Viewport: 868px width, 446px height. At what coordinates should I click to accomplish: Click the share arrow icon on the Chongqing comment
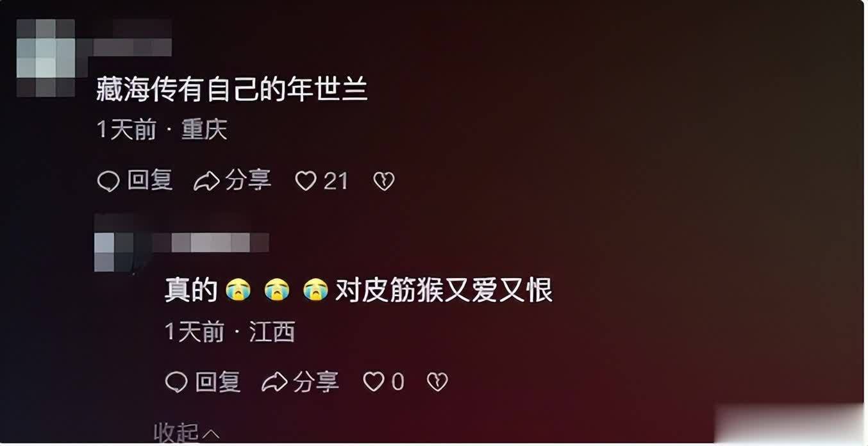(206, 181)
